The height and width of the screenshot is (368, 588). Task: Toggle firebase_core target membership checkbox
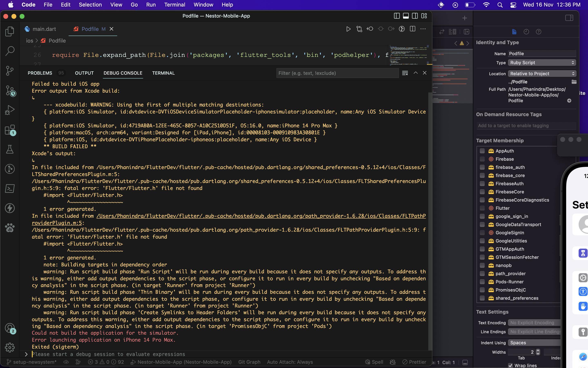482,175
